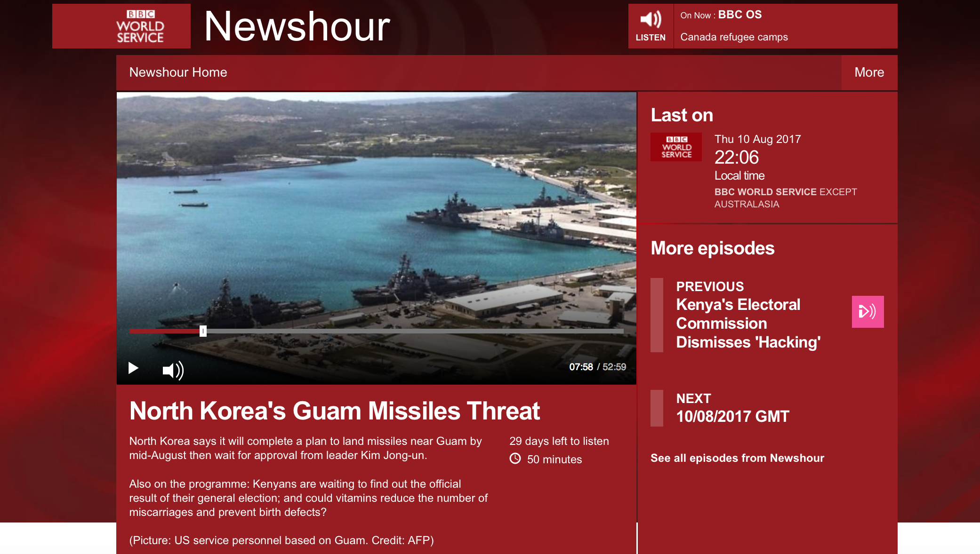Screen dimensions: 980x554
Task: Click the Guam harbor player image
Action: (377, 212)
